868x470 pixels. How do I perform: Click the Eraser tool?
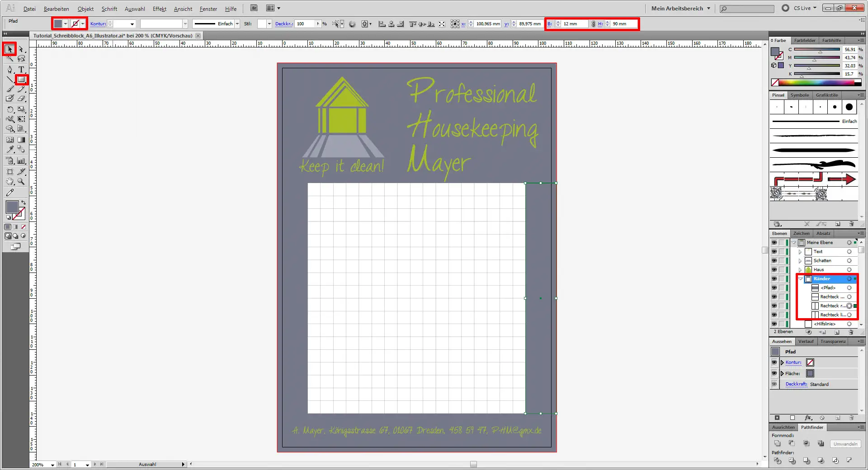[21, 99]
